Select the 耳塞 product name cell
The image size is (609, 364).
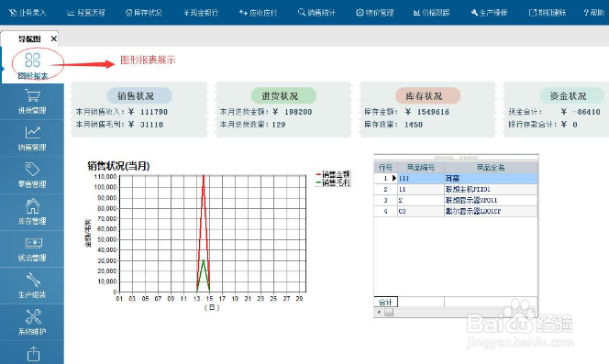(491, 178)
